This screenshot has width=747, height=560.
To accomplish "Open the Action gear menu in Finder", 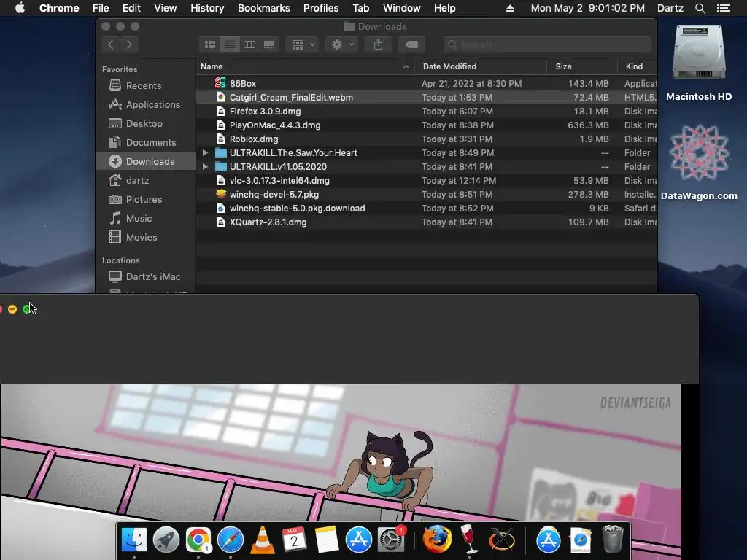I will [343, 44].
